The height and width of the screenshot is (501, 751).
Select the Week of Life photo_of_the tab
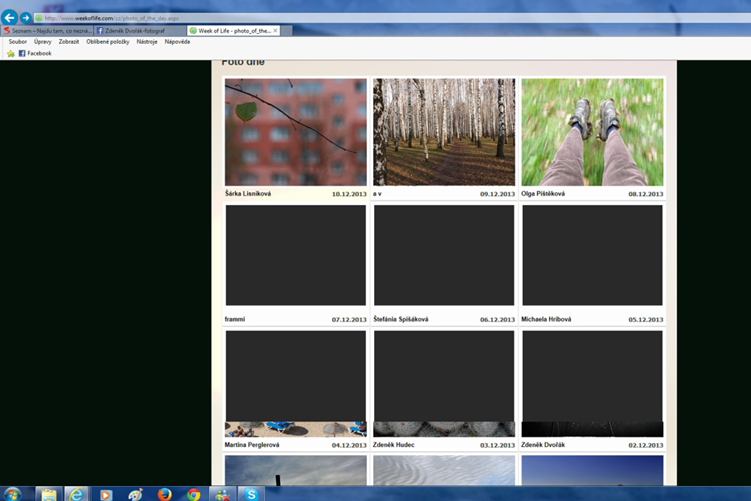[233, 31]
